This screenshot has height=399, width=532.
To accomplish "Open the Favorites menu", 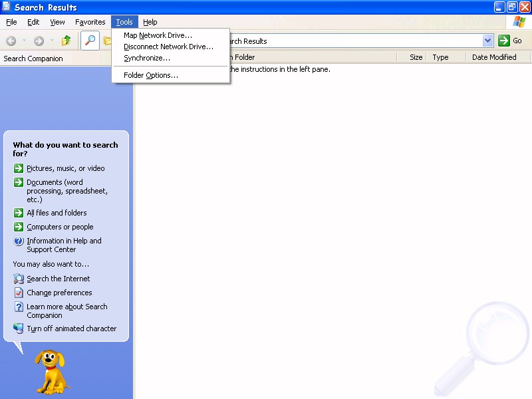I will click(x=90, y=22).
